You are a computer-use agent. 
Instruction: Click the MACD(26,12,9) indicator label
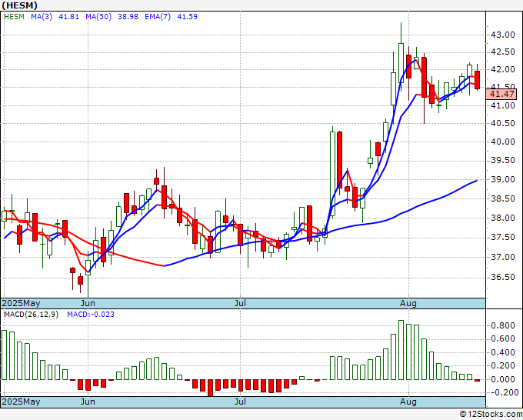coord(31,315)
